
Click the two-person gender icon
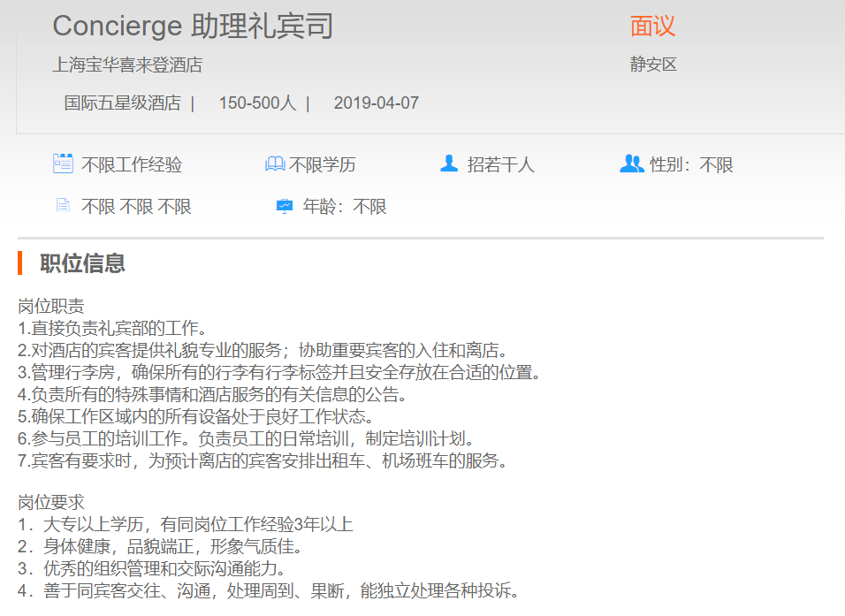(631, 164)
